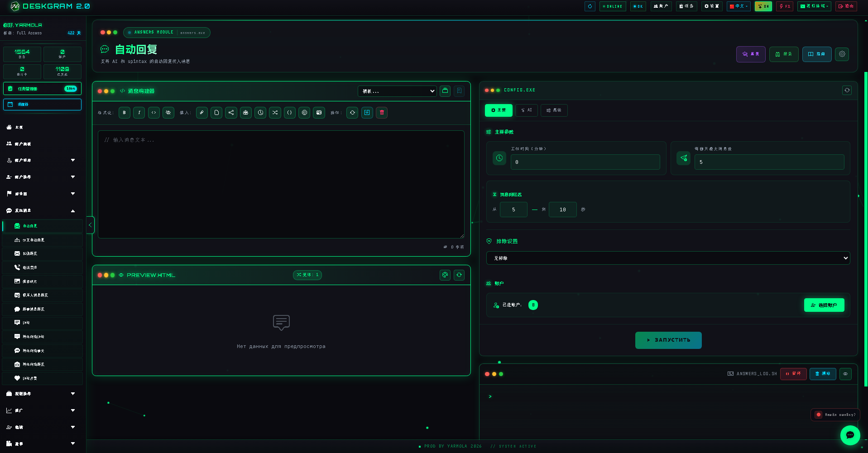Open 电话签注 item in sidebar

click(43, 267)
